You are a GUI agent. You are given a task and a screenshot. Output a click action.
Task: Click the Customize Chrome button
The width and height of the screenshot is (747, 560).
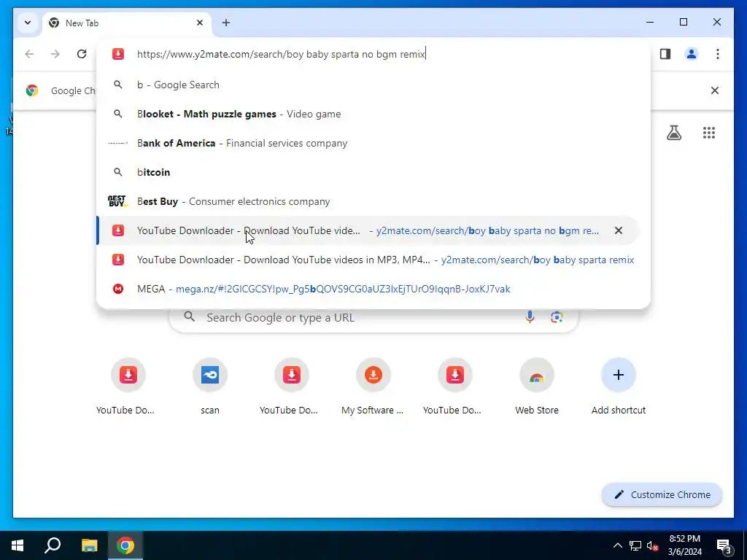click(662, 495)
